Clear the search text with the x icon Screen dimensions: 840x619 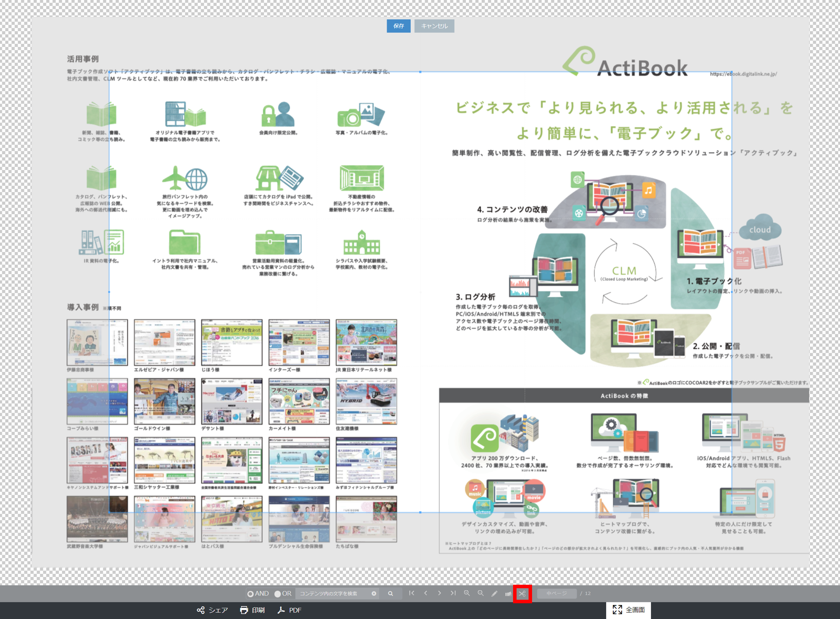click(x=373, y=593)
